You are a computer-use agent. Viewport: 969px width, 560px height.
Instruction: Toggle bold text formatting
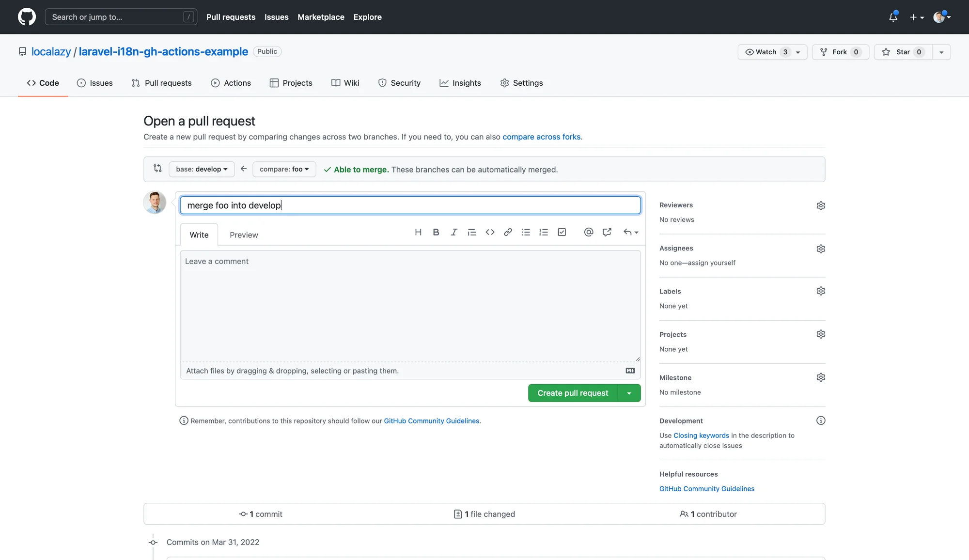pos(436,232)
